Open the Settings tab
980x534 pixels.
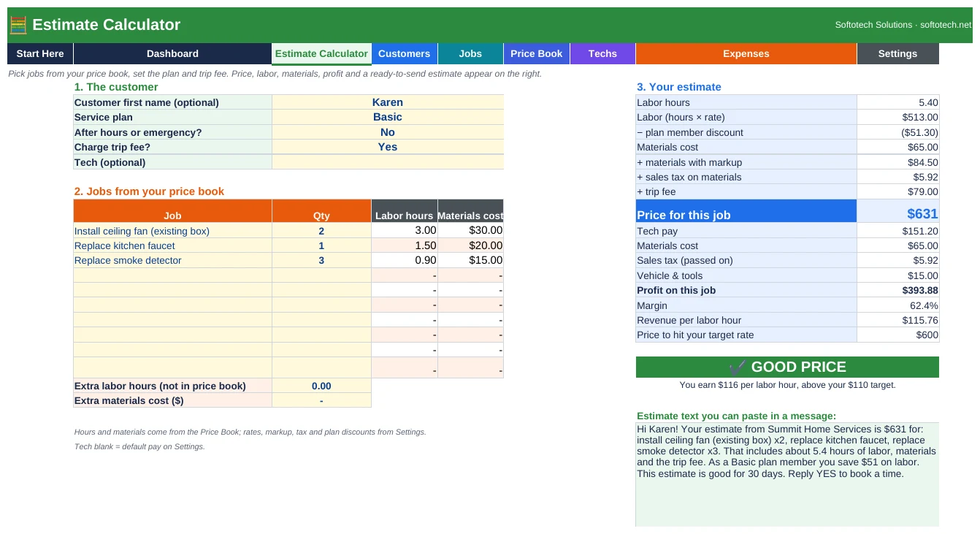[898, 53]
